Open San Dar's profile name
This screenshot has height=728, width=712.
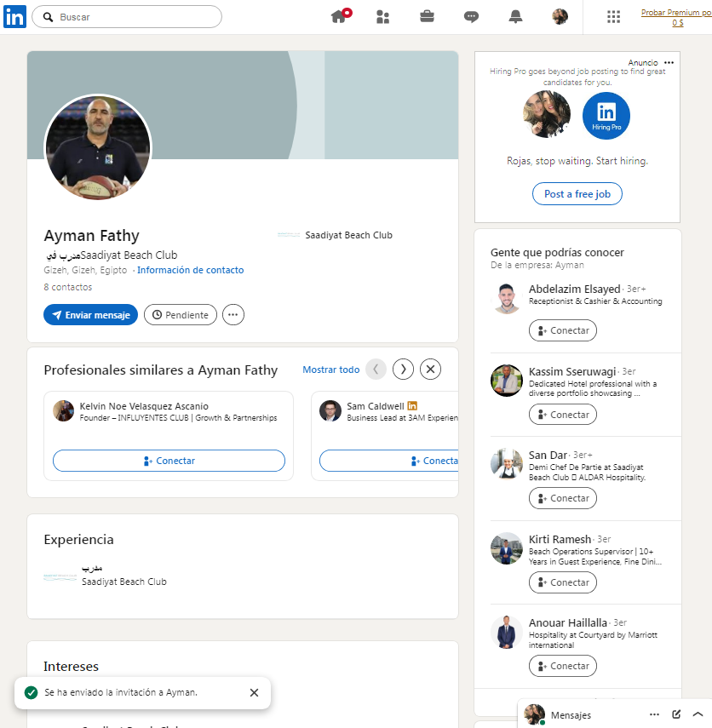tap(548, 455)
